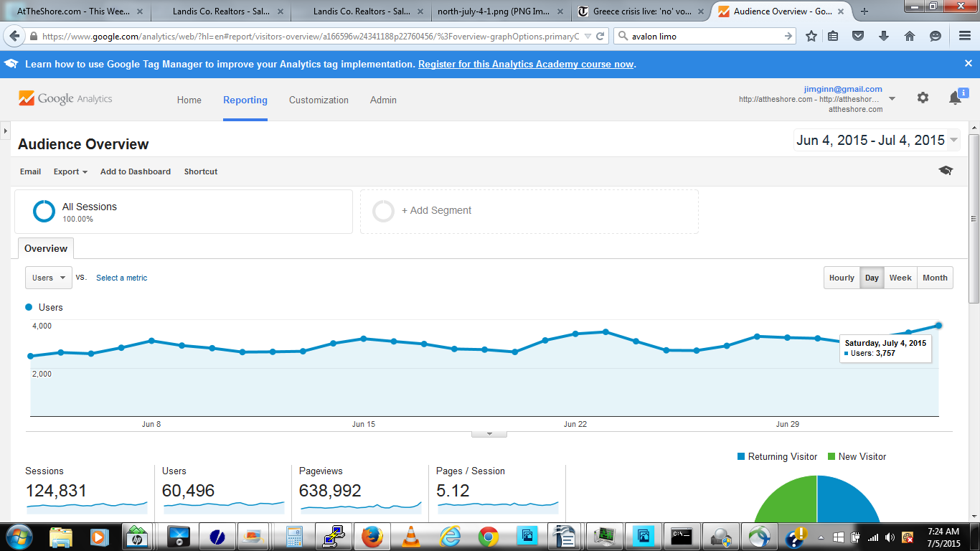The width and height of the screenshot is (980, 551).
Task: Click Register for Analytics Academy course link
Action: (x=526, y=64)
